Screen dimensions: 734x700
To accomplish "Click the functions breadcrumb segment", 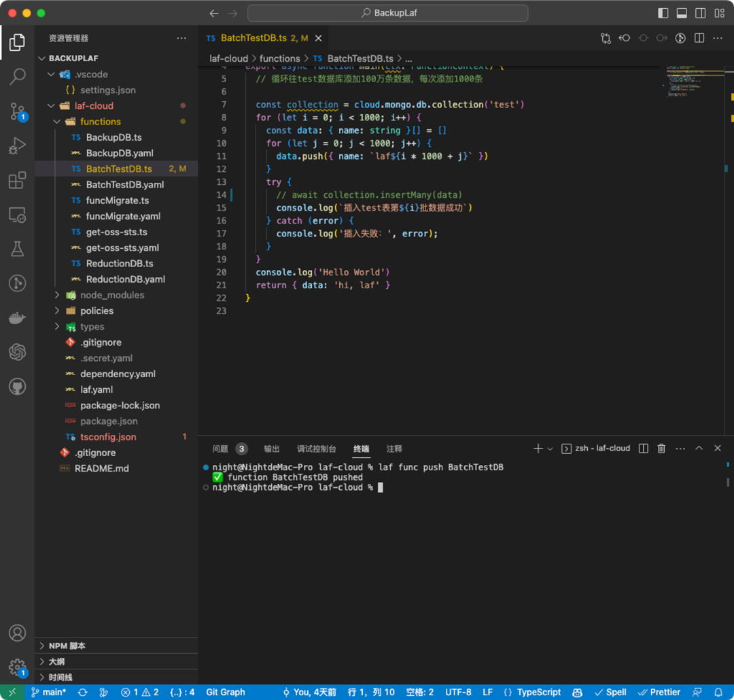I will tap(279, 58).
